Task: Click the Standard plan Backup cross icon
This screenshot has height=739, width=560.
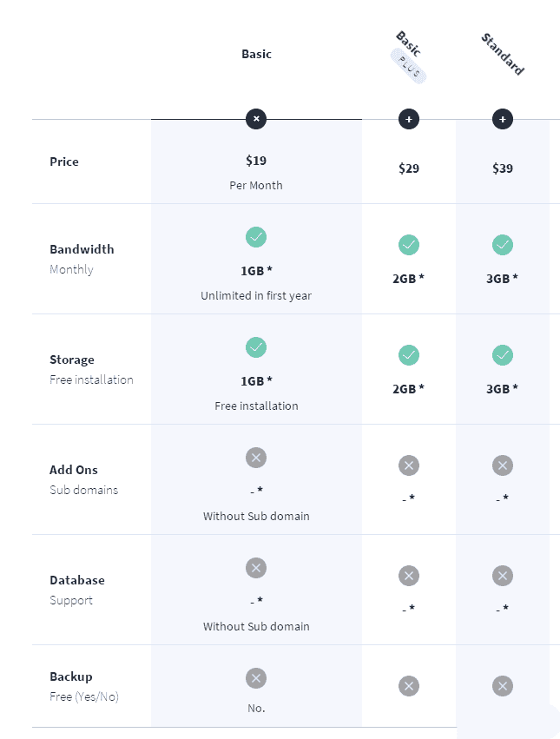Action: point(503,686)
